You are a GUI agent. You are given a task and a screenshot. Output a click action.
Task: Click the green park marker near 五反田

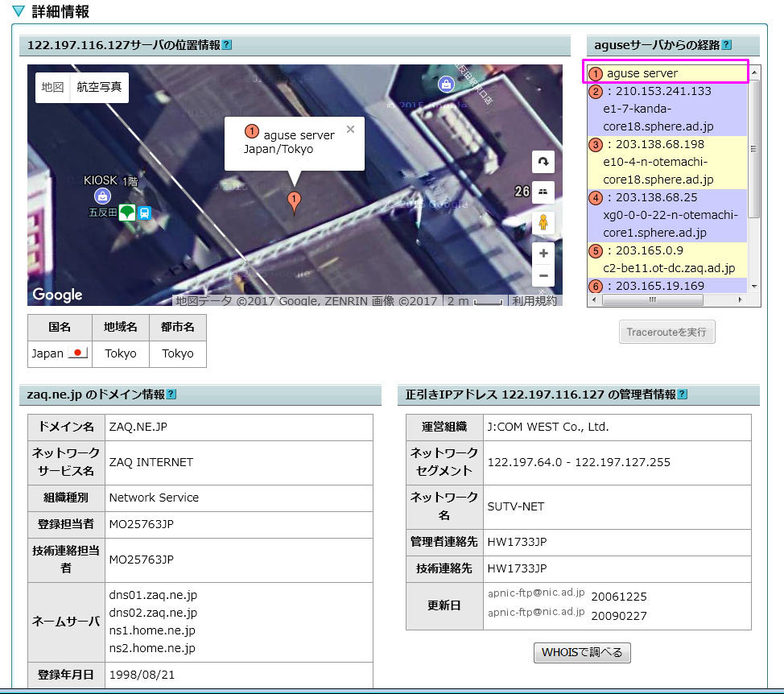coord(127,213)
